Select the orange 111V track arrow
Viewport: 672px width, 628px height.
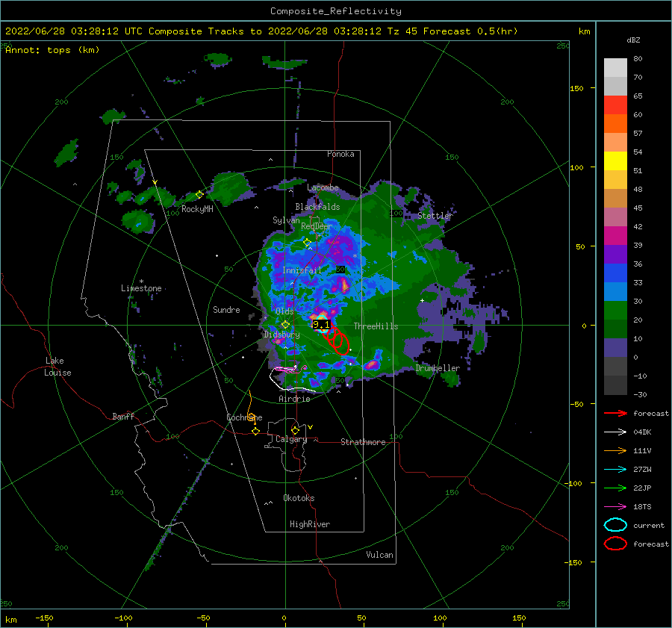[x=615, y=450]
